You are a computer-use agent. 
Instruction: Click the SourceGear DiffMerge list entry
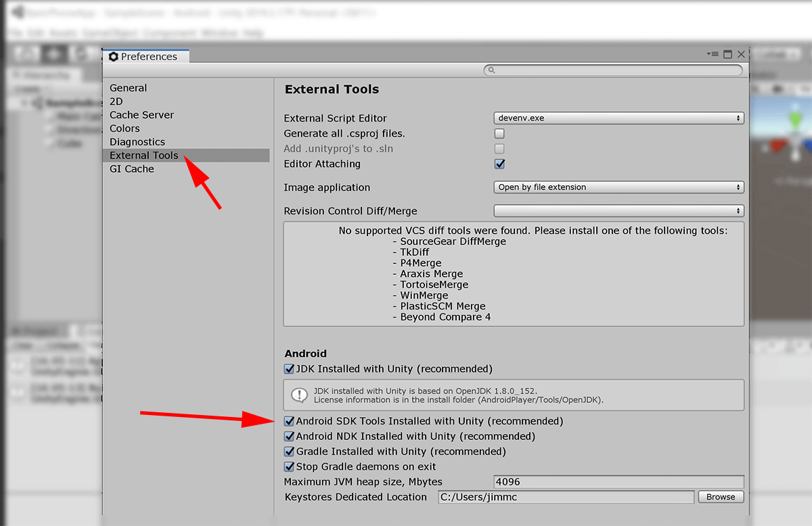(x=449, y=242)
